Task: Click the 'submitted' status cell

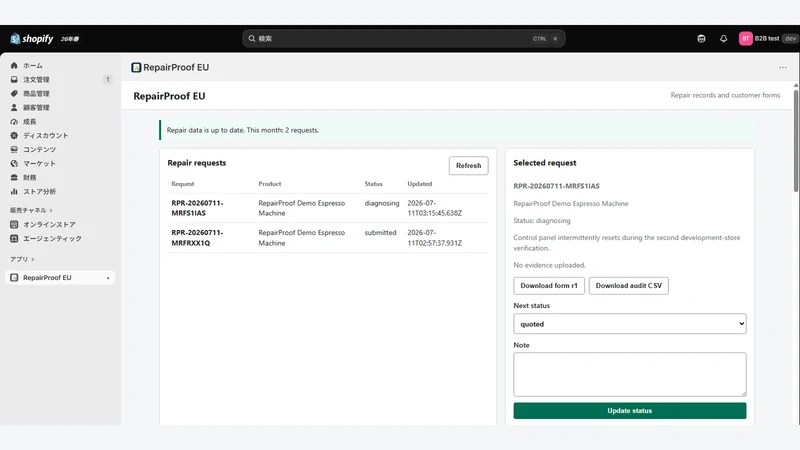Action: click(380, 233)
